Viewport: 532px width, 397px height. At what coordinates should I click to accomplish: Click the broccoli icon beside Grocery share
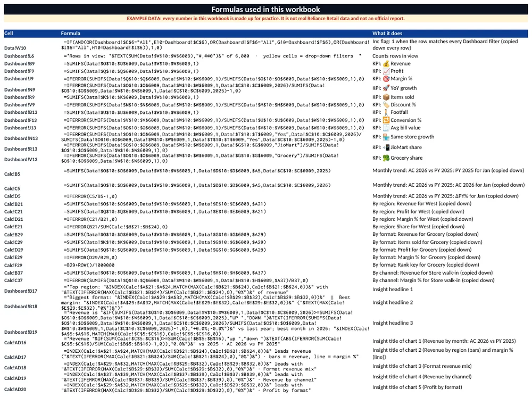(386, 158)
